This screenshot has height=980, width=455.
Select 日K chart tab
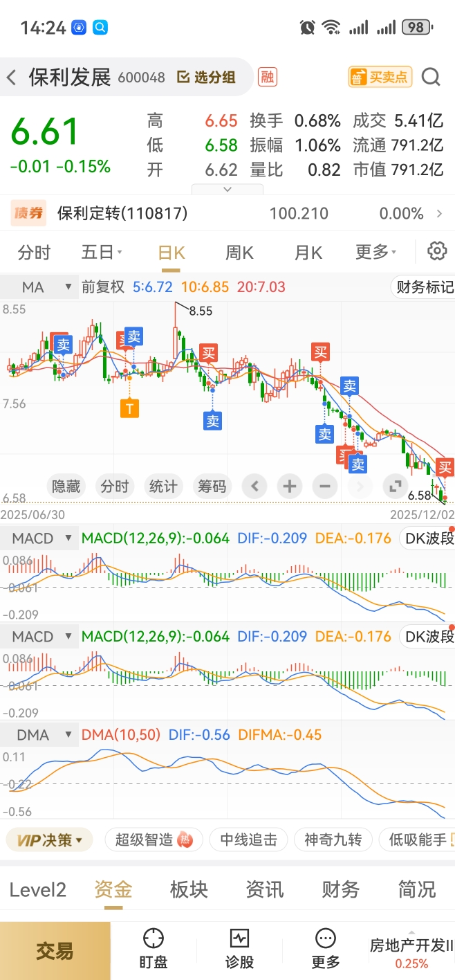coord(171,252)
